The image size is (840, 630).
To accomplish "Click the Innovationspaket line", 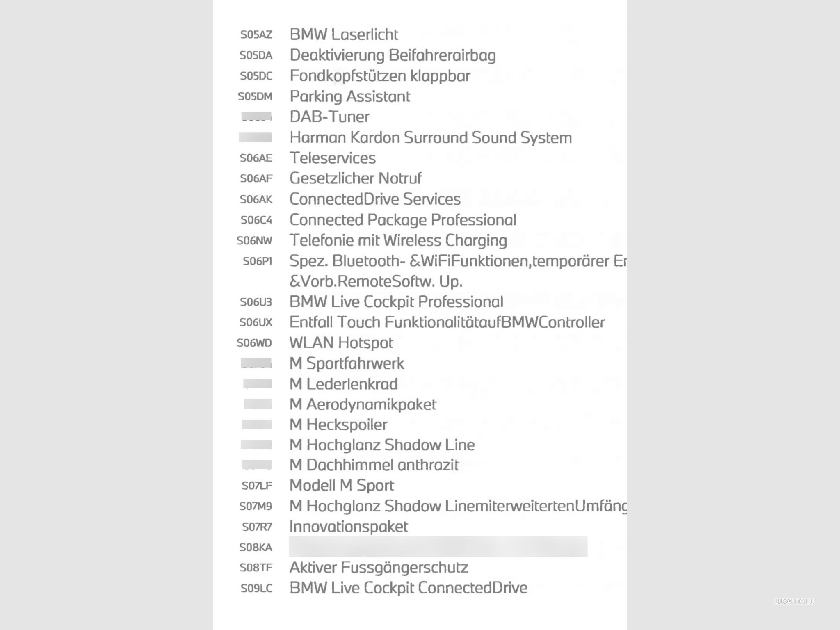I will [349, 527].
